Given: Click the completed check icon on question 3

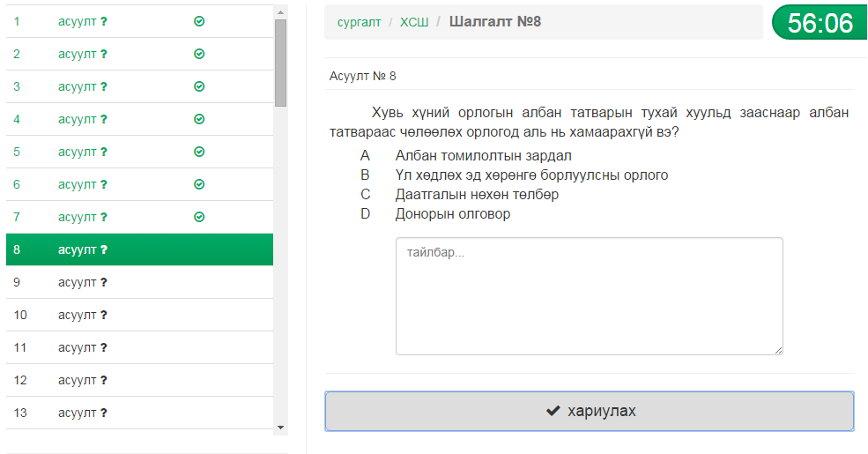Looking at the screenshot, I should click(x=199, y=87).
